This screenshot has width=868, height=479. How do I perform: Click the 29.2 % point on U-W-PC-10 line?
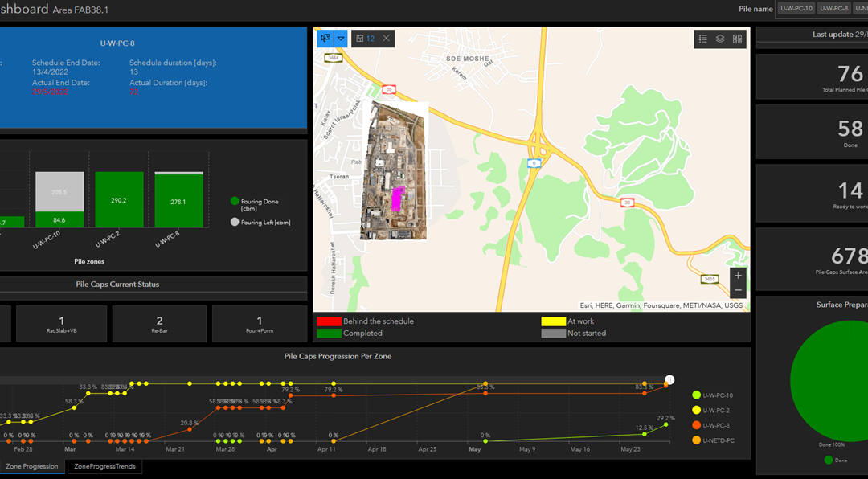coord(666,424)
